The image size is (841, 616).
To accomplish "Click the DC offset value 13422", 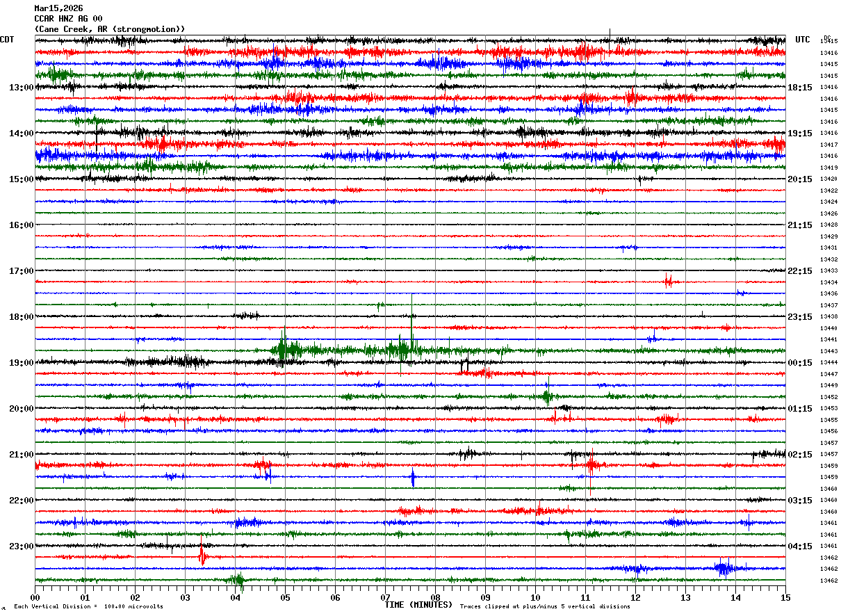I will (828, 191).
